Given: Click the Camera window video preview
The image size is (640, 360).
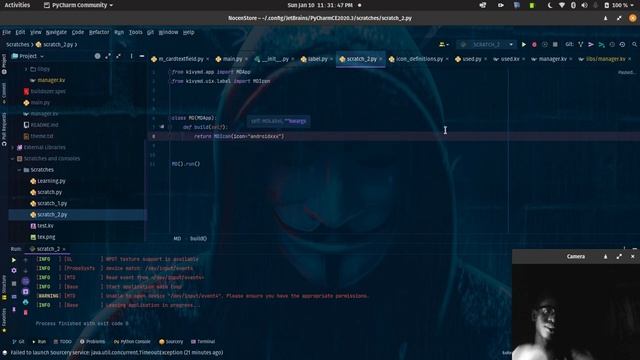Looking at the screenshot, I should click(x=576, y=312).
